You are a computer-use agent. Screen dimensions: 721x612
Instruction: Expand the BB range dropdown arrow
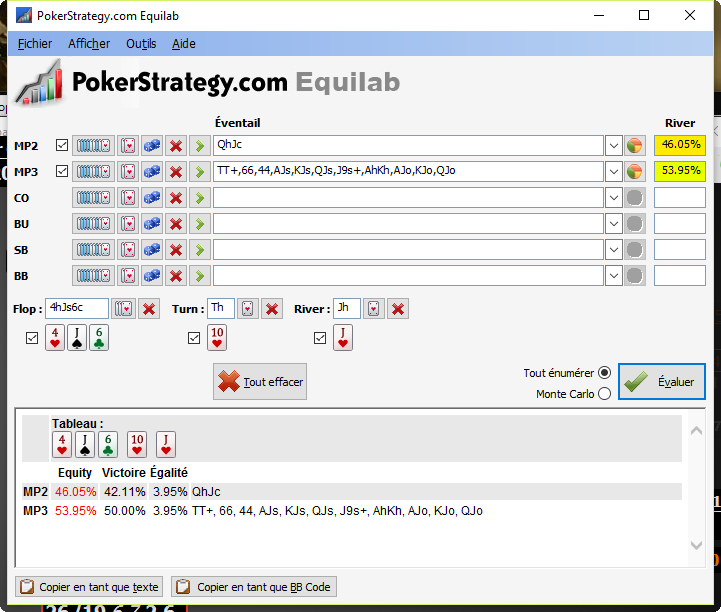coord(613,276)
